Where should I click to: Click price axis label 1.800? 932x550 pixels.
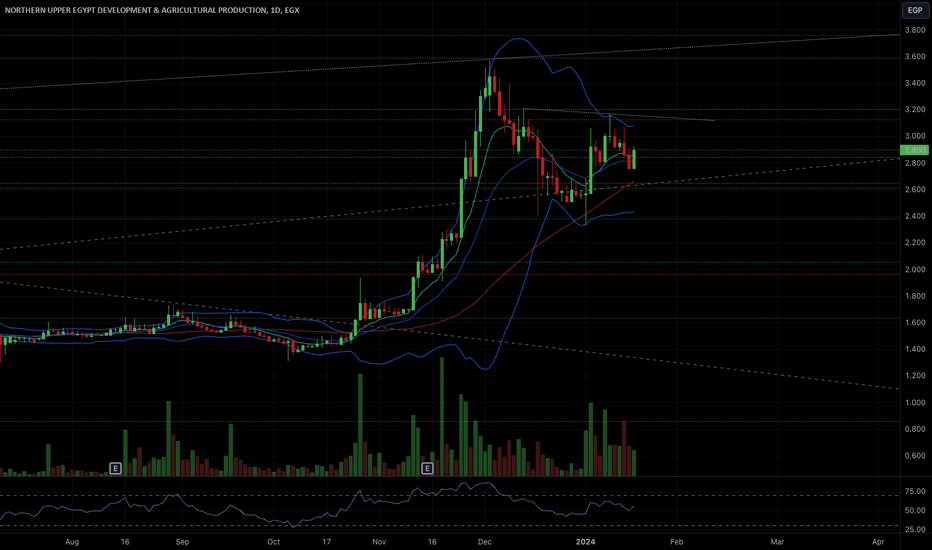click(x=915, y=296)
